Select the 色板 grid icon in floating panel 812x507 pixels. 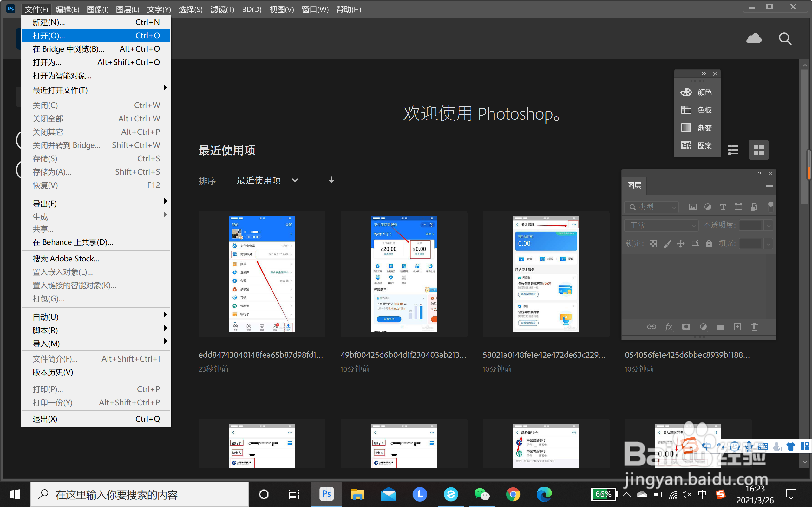click(686, 110)
